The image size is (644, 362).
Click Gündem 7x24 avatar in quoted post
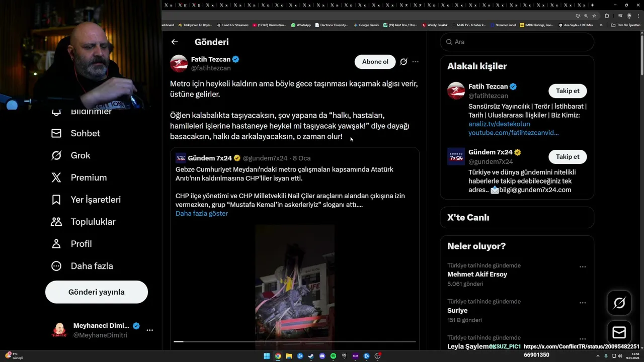coord(181,158)
